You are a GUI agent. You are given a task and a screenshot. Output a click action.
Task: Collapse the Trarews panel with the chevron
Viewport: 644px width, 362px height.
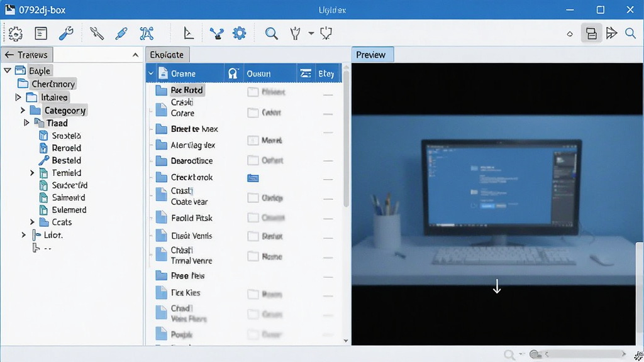(135, 55)
